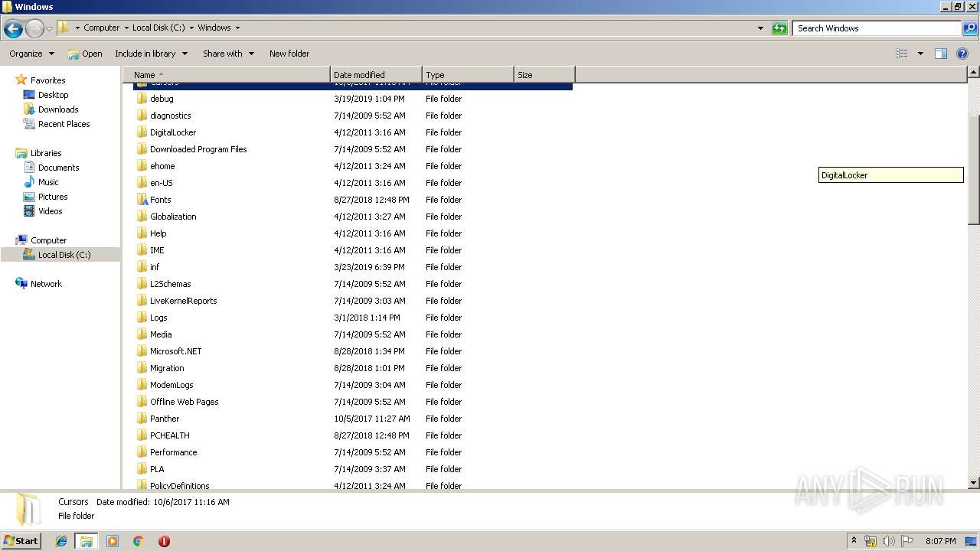Click the Open button in toolbar
This screenshot has height=551, width=980.
(85, 54)
